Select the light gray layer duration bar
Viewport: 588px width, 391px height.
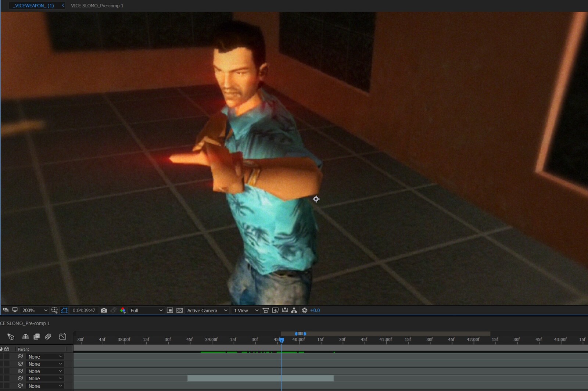pos(261,379)
